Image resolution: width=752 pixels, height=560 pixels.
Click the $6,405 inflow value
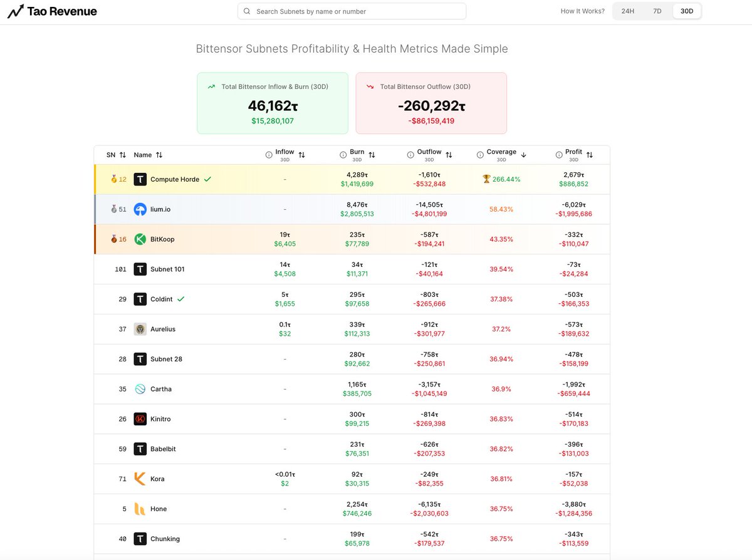pos(285,244)
